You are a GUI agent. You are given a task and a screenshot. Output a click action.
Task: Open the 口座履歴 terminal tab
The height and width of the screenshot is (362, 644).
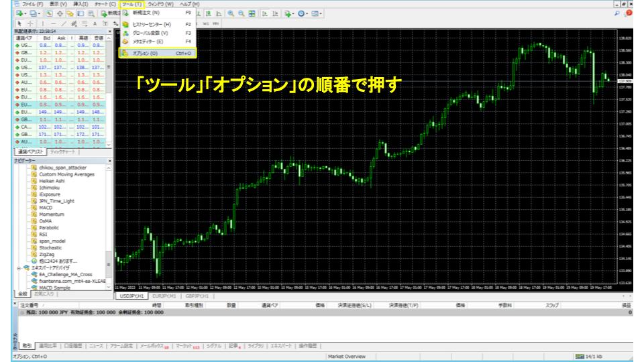(72, 345)
